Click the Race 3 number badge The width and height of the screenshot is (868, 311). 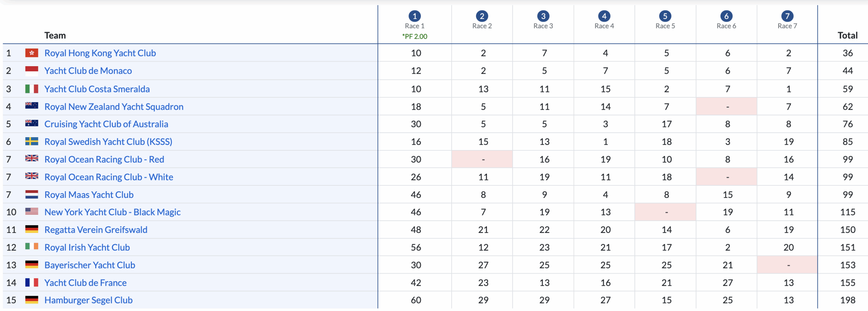(x=543, y=16)
